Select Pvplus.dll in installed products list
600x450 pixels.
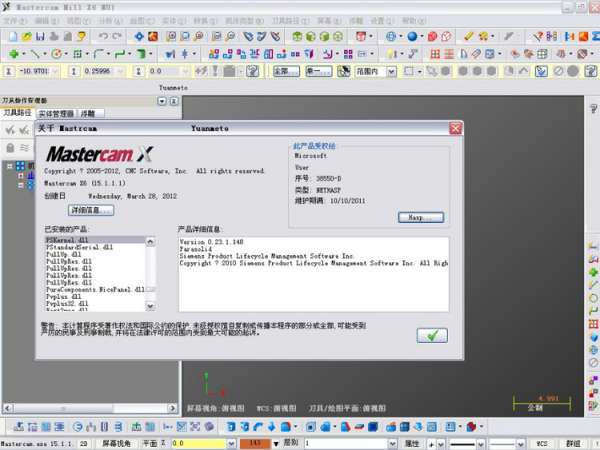(95, 297)
